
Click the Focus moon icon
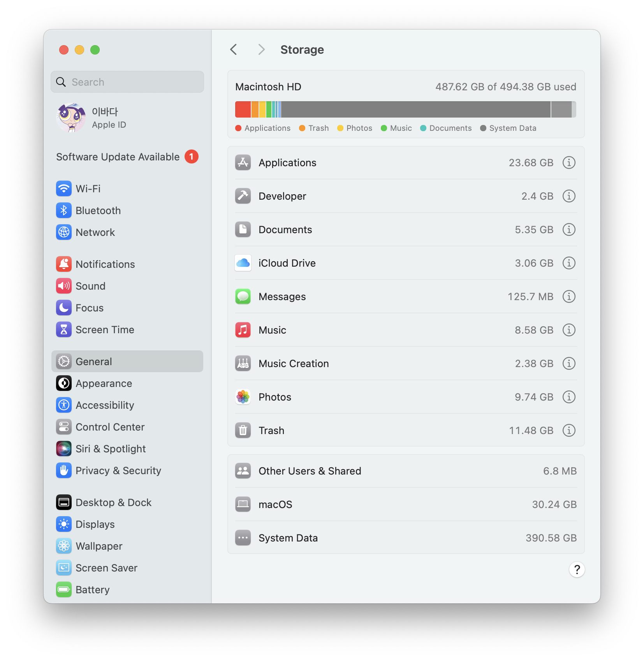coord(64,308)
